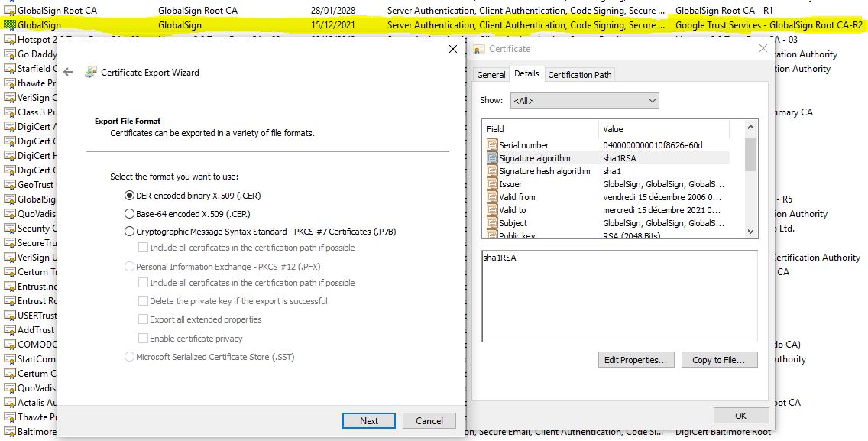The height and width of the screenshot is (441, 868).
Task: Check Enable certificate privacy
Action: (x=144, y=339)
